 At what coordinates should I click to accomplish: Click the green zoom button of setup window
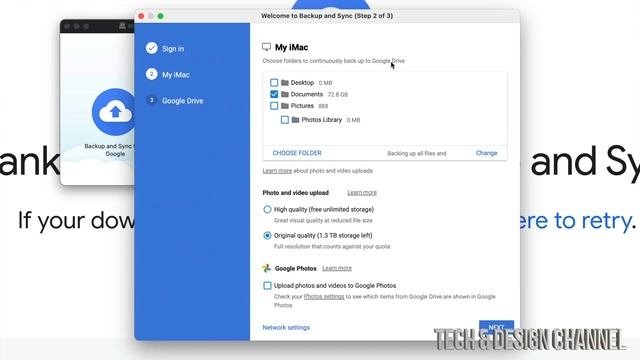[160, 16]
